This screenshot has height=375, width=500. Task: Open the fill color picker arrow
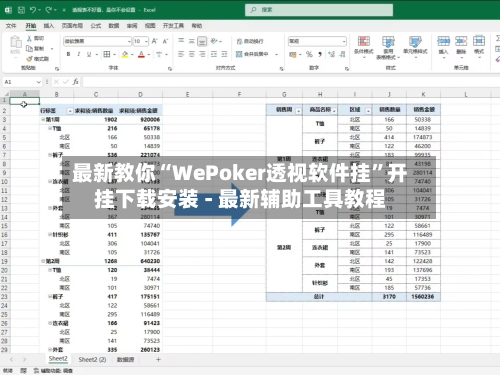(132, 54)
